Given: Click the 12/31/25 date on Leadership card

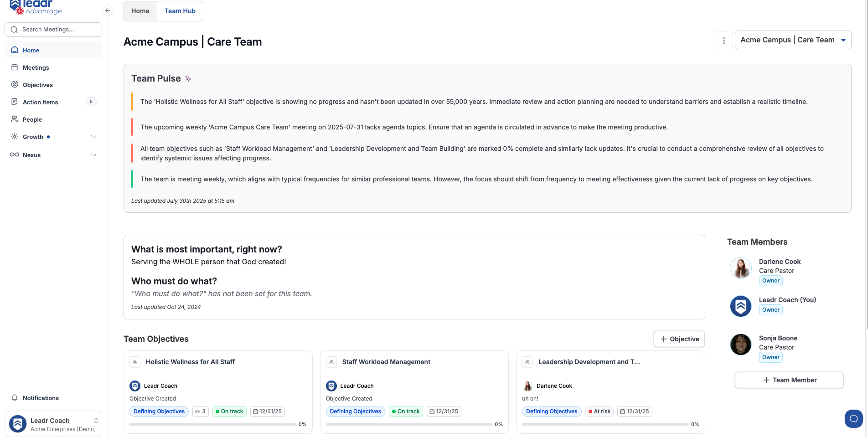Looking at the screenshot, I should (x=635, y=411).
